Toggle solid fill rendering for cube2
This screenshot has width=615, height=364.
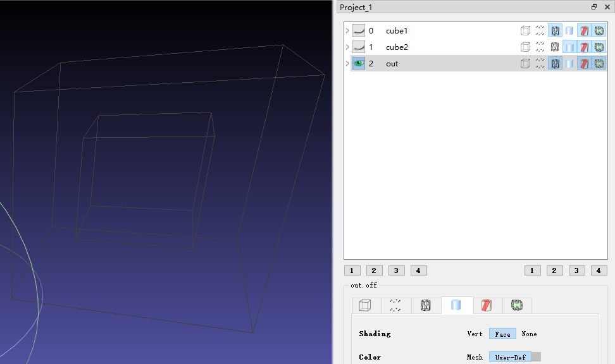tap(569, 47)
